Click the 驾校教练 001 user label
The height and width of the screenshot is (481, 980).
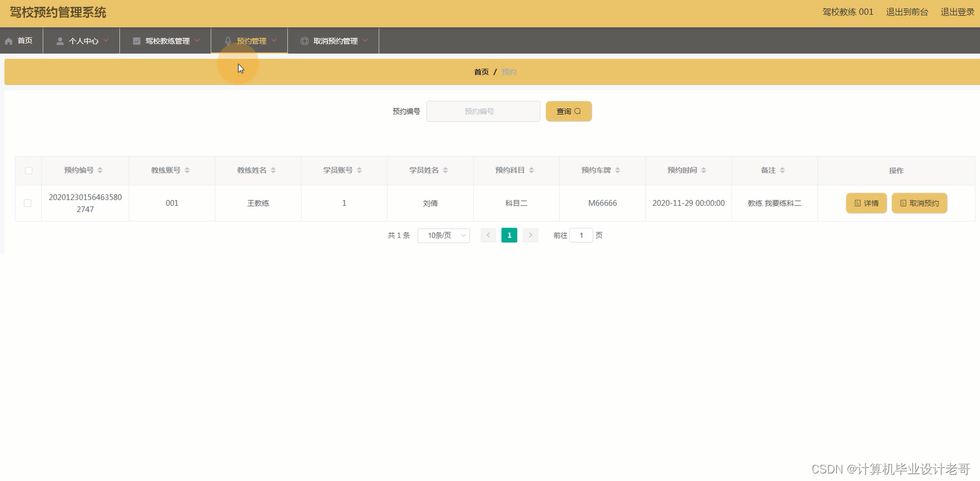pos(848,12)
